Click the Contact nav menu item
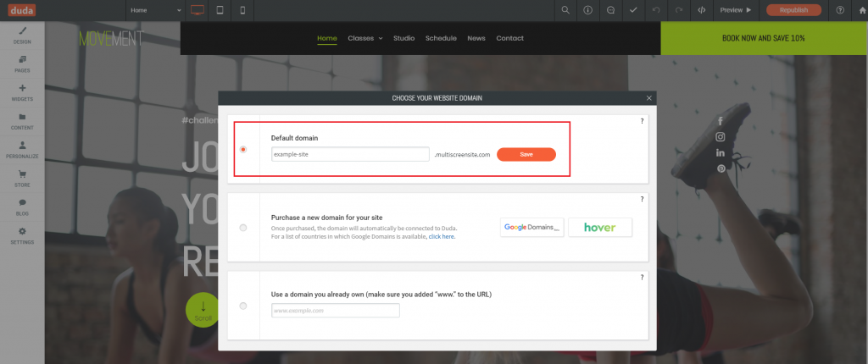The height and width of the screenshot is (364, 868). click(x=509, y=38)
